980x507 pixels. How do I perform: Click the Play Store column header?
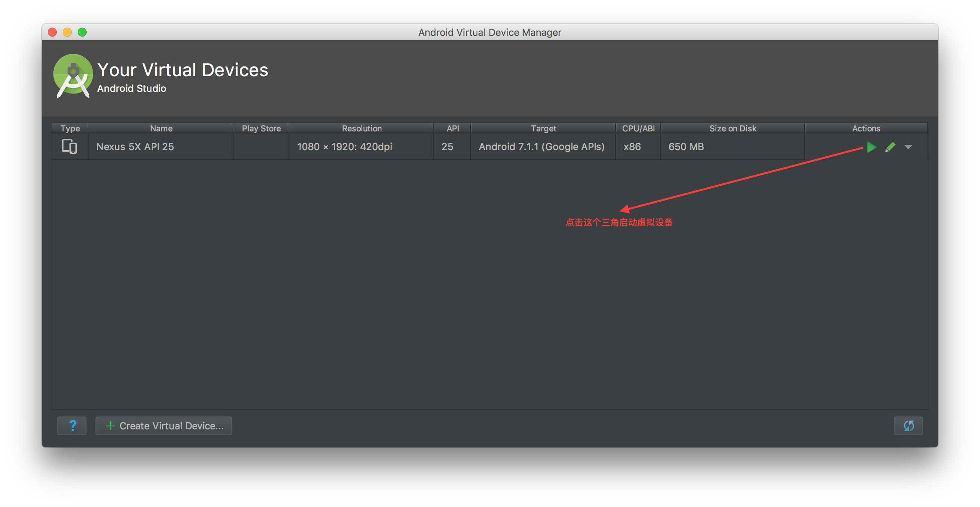(261, 128)
